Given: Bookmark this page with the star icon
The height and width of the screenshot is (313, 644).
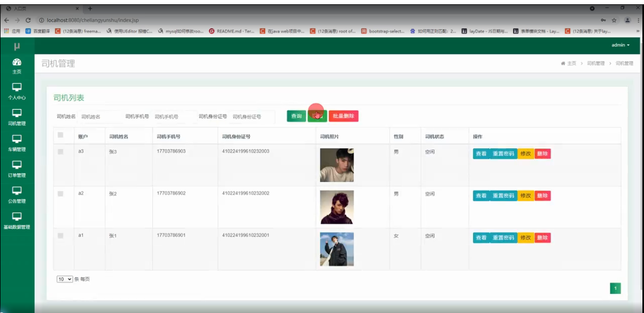Looking at the screenshot, I should (x=615, y=20).
